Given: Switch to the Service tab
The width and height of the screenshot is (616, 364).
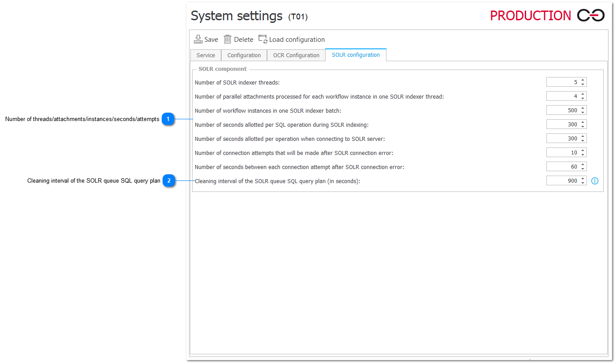Looking at the screenshot, I should (x=206, y=55).
